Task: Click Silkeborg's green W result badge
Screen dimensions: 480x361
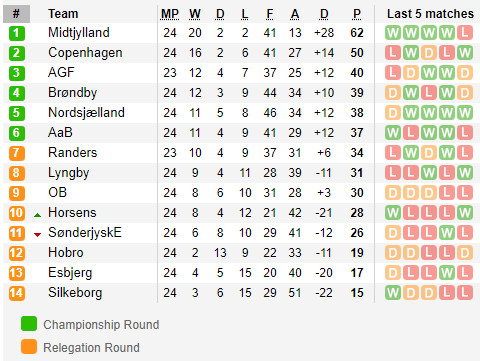Action: (393, 293)
